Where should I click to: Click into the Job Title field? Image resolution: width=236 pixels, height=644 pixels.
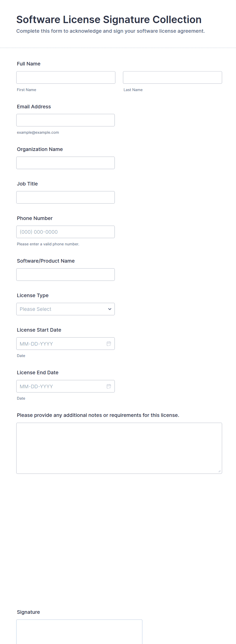point(65,197)
